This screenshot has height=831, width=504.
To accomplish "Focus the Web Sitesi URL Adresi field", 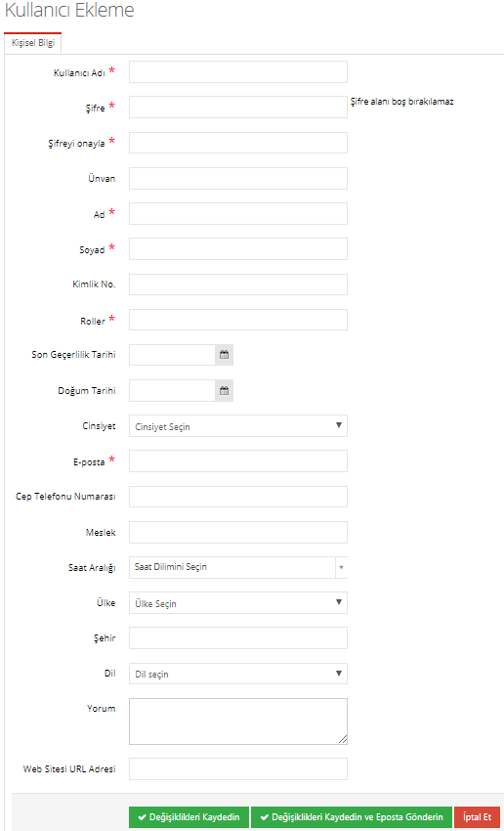I will [238, 769].
